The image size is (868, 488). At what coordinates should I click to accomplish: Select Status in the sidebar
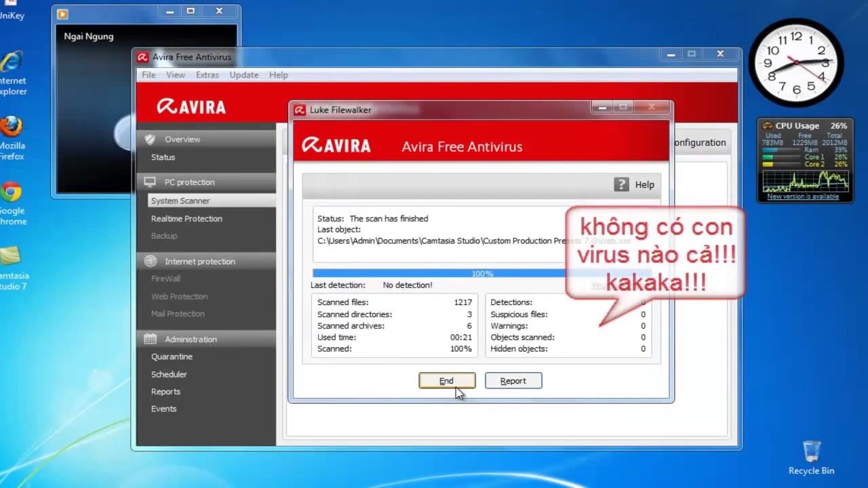[163, 157]
